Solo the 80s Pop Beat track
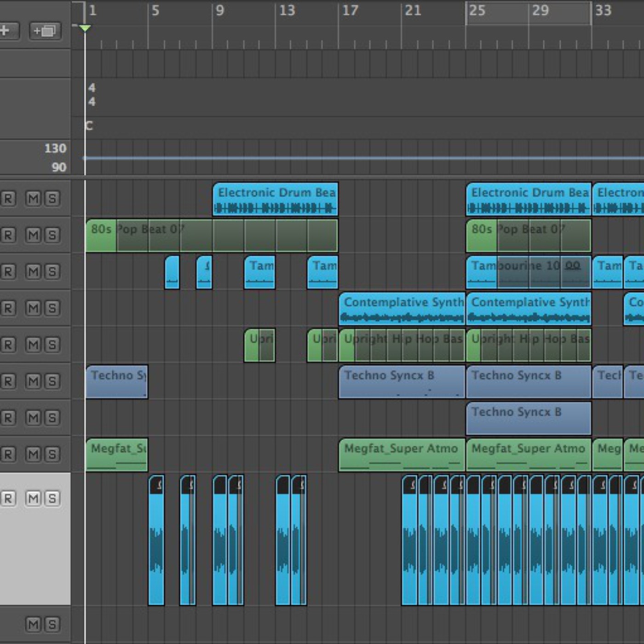 (x=52, y=235)
